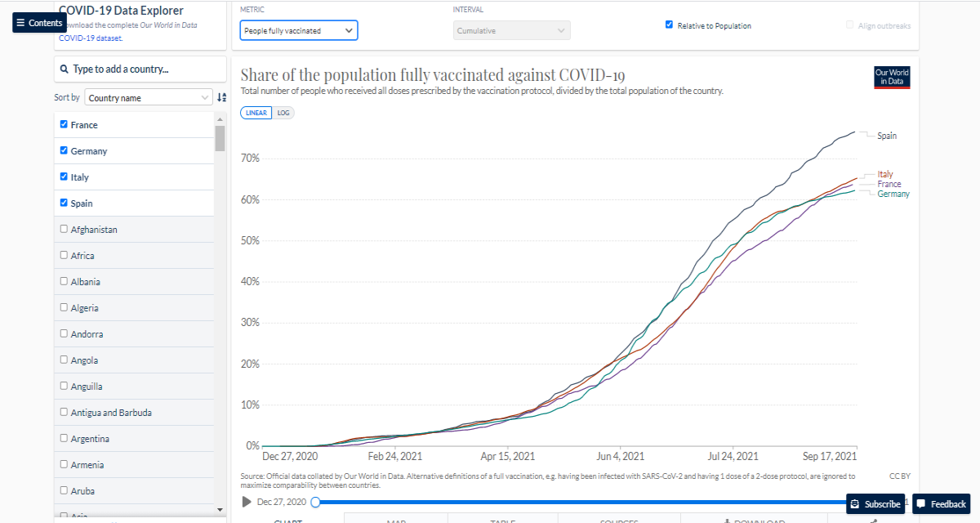Viewport: 980px width, 523px height.
Task: Click the Subscribe envelope button
Action: pos(876,504)
